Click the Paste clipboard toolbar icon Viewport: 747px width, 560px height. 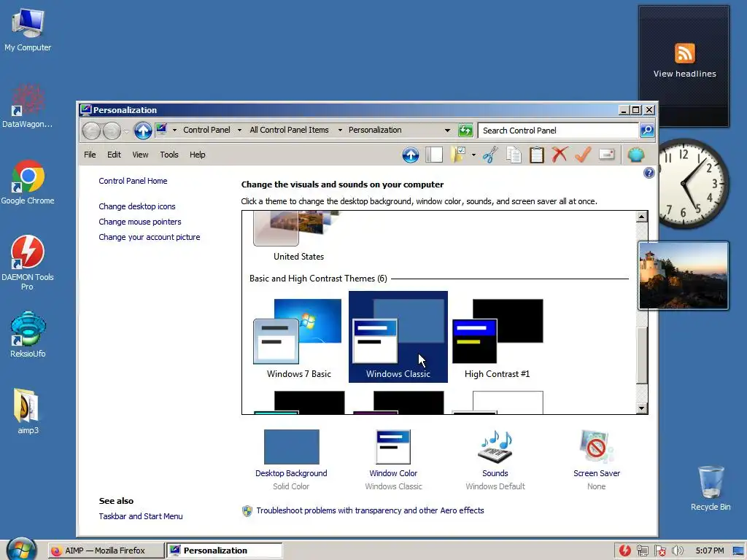536,155
